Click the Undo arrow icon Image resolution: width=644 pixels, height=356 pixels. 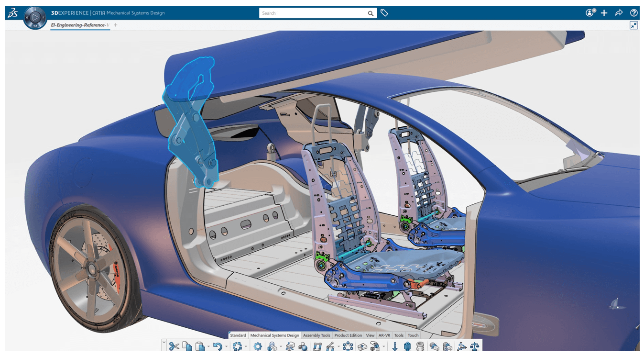[x=218, y=346]
